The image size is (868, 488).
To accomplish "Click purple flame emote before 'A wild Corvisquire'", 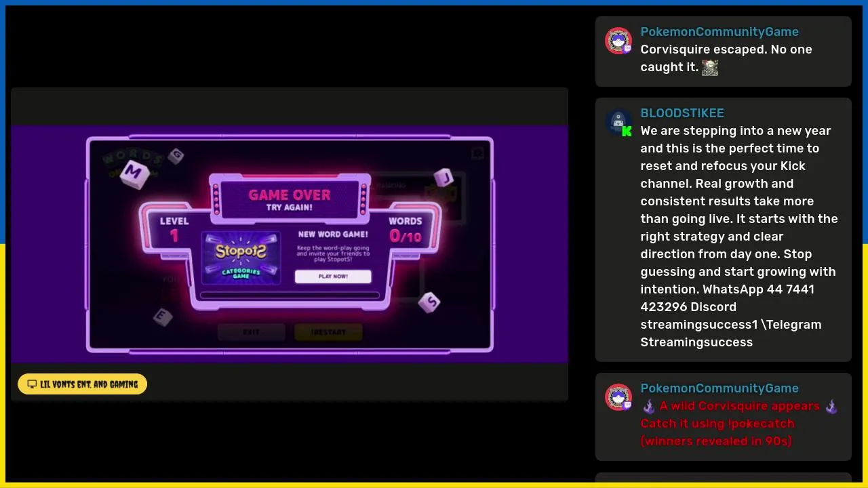I will coord(649,407).
